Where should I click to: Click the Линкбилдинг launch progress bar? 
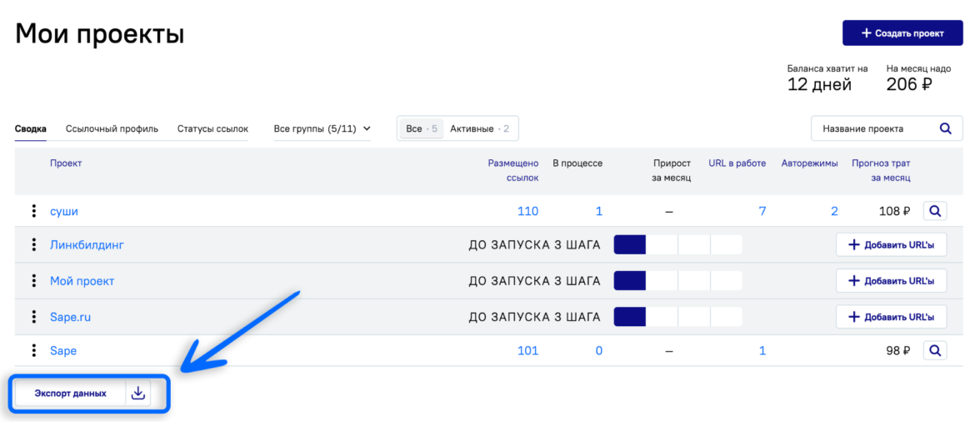pyautogui.click(x=677, y=245)
